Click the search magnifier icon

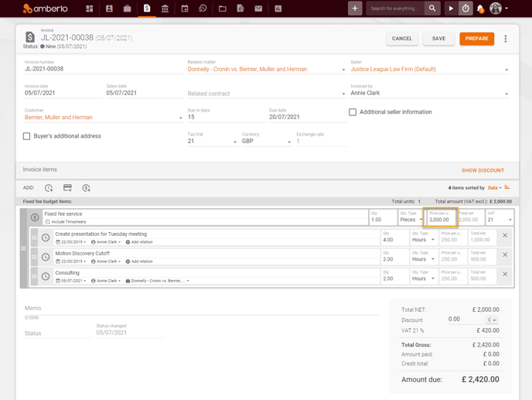432,9
